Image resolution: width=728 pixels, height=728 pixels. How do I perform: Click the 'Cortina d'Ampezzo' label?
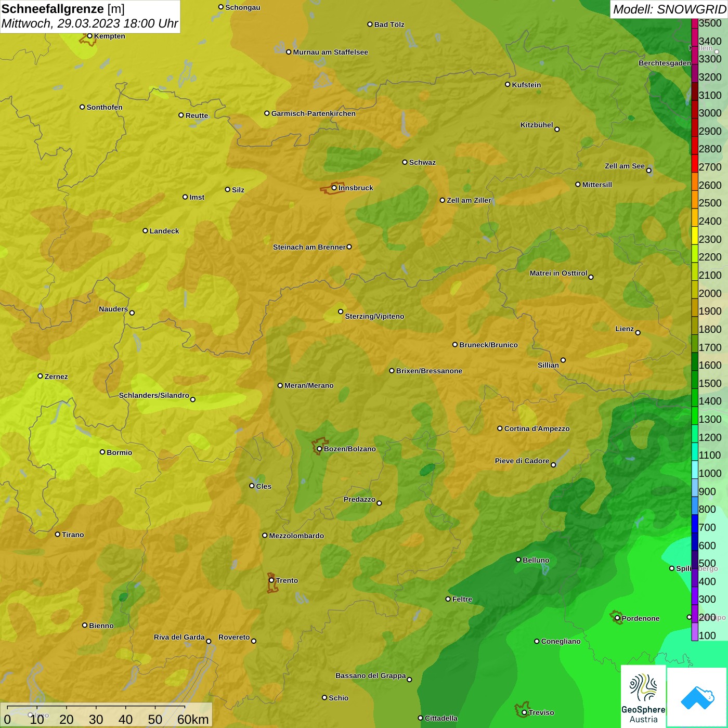[537, 428]
